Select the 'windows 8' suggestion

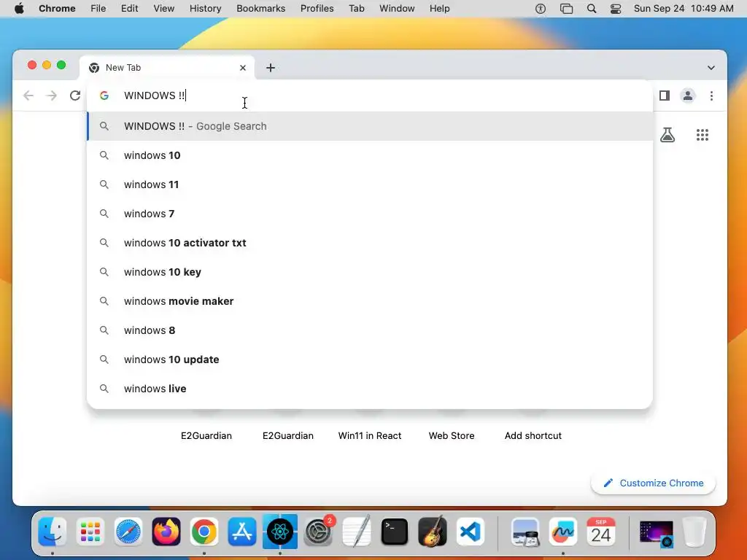370,330
